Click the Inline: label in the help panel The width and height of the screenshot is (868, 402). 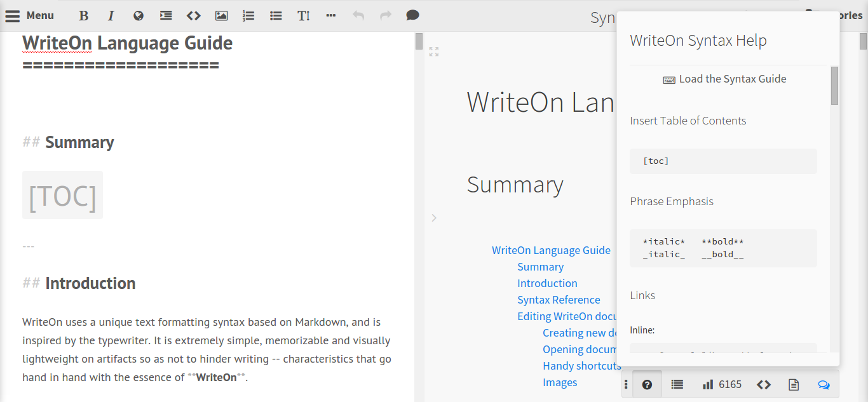coord(642,330)
